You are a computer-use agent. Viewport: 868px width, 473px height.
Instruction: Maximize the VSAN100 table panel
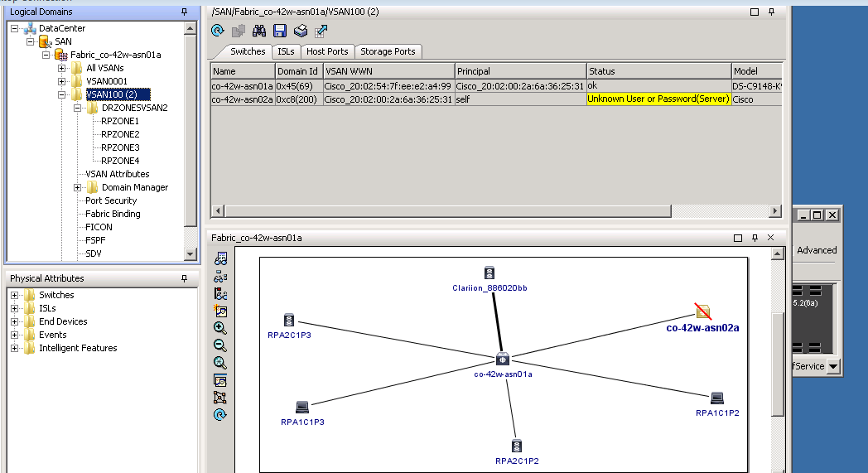point(754,12)
